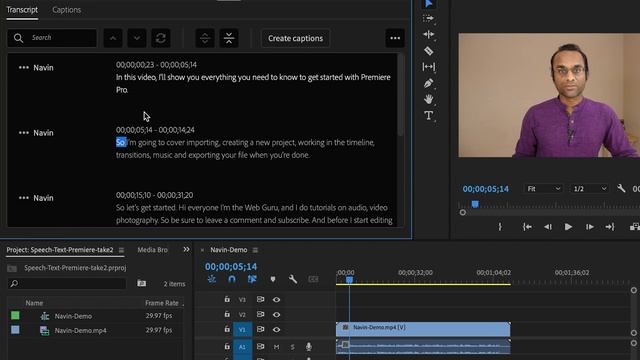The width and height of the screenshot is (640, 360).
Task: Go to previous search result in transcript
Action: [x=113, y=38]
